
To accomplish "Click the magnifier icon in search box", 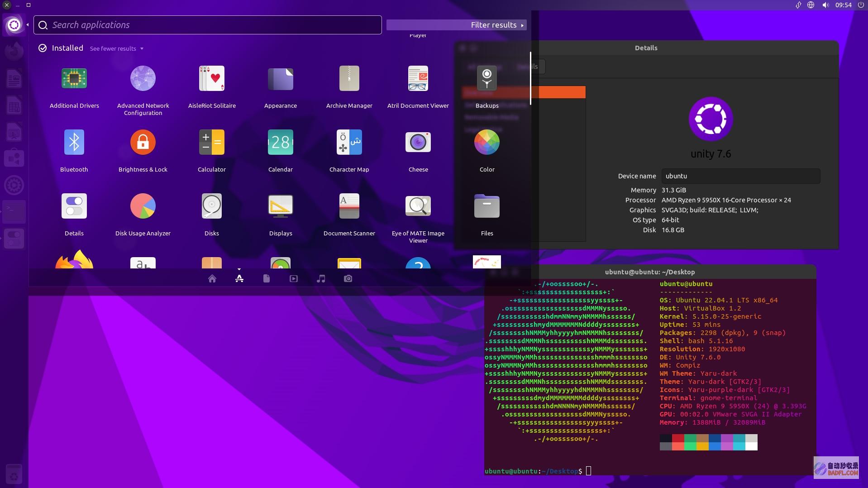I will point(43,25).
